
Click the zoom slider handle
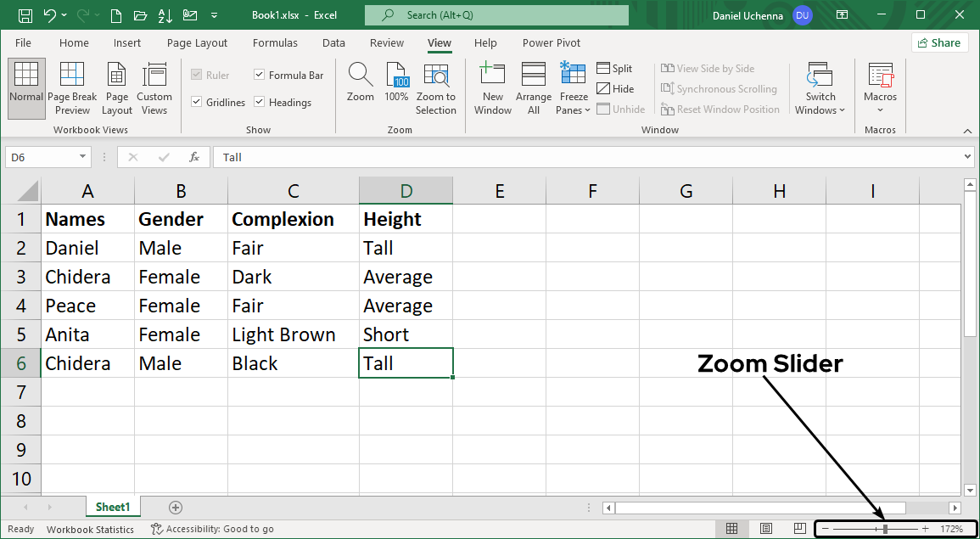tap(885, 529)
